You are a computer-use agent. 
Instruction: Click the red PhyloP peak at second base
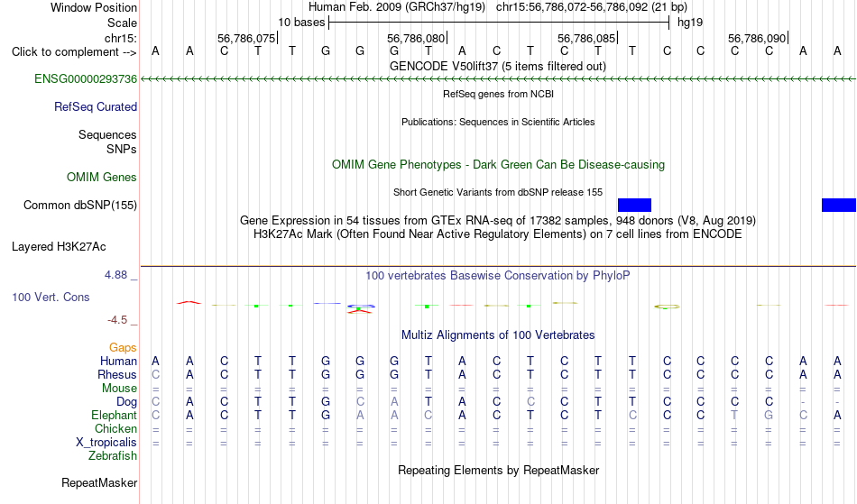[x=189, y=303]
